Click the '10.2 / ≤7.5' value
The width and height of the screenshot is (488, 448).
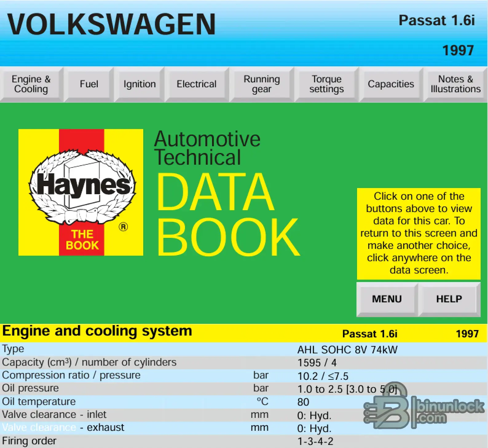click(323, 376)
